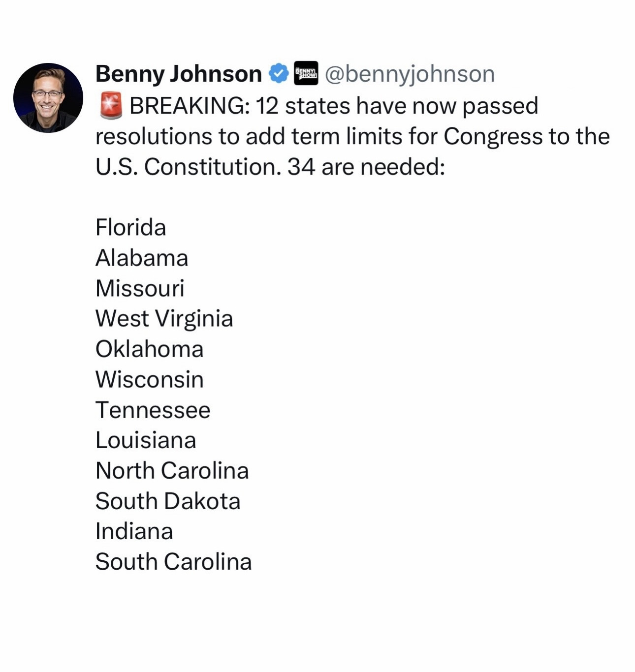Click the Benny Show affiliation badge
The image size is (635, 672).
(x=306, y=74)
